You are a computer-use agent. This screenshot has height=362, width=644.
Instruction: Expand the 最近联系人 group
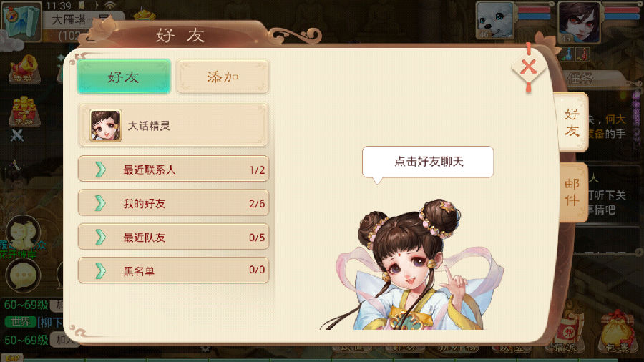coord(173,169)
